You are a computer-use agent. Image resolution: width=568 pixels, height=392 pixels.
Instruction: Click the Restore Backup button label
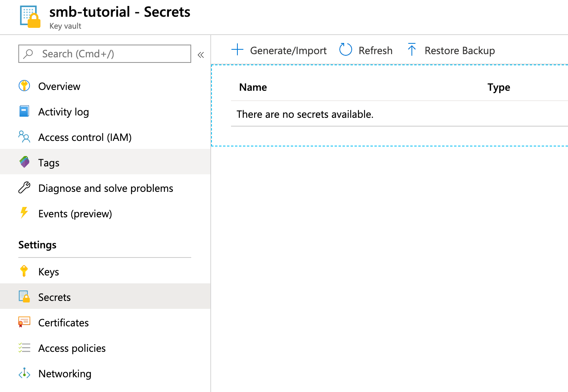(x=460, y=51)
